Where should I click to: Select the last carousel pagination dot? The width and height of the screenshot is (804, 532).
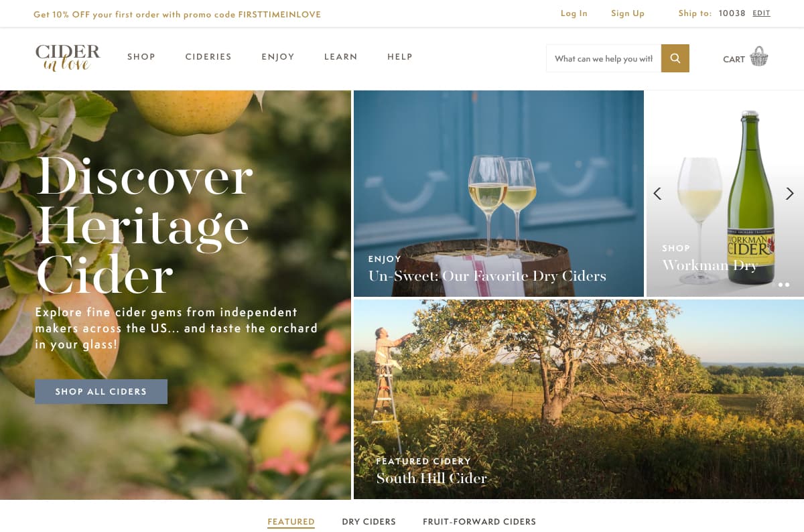(788, 285)
